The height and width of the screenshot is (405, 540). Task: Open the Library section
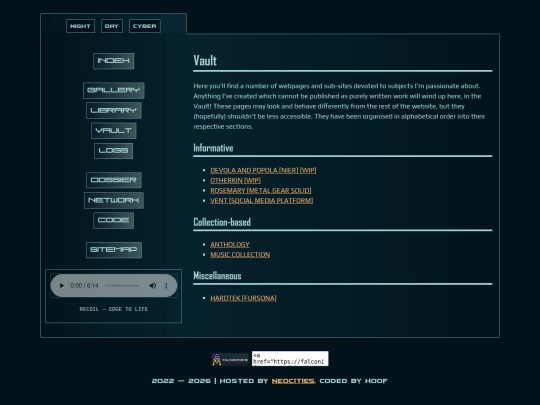(114, 111)
